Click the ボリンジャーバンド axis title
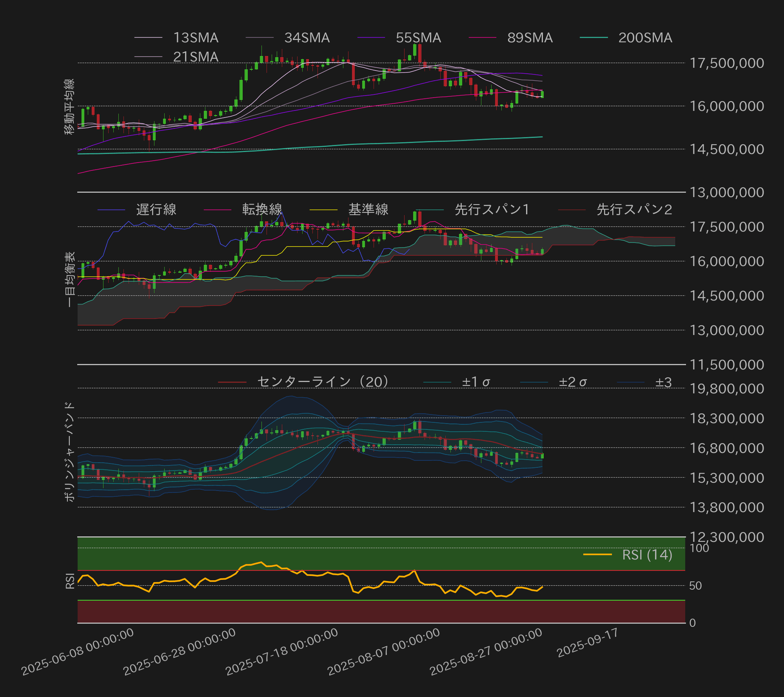 [69, 451]
